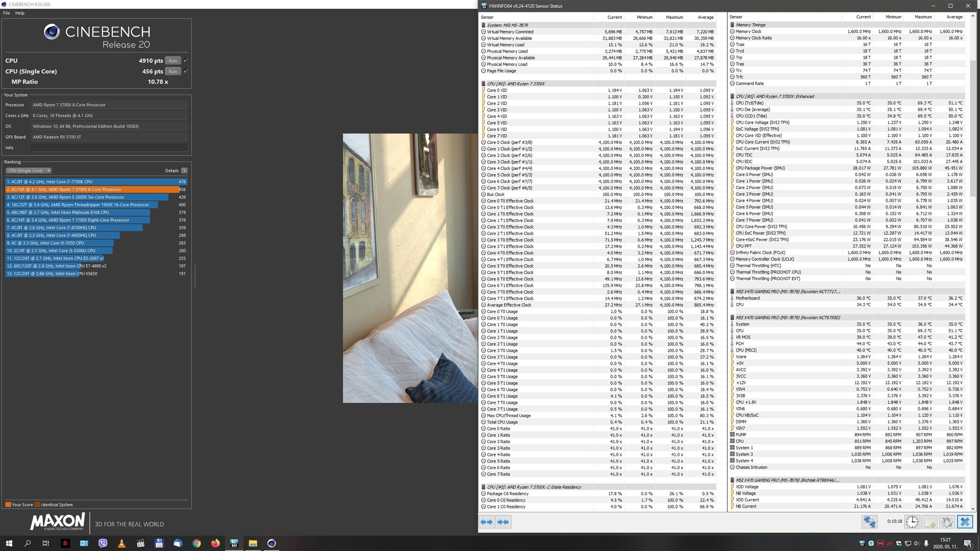The height and width of the screenshot is (551, 980).
Task: Collapse the Nuvoton NCT7717 sensor group
Action: (x=847, y=291)
